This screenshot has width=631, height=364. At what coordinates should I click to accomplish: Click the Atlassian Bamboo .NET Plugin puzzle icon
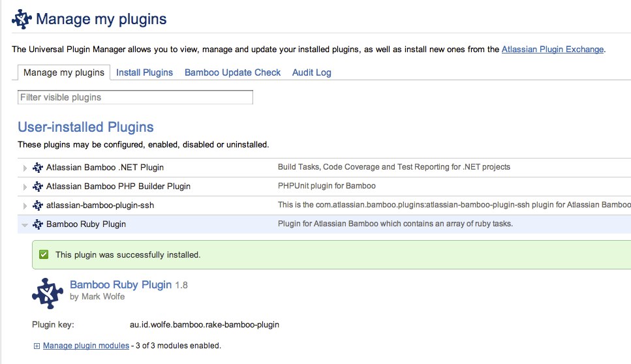click(38, 167)
